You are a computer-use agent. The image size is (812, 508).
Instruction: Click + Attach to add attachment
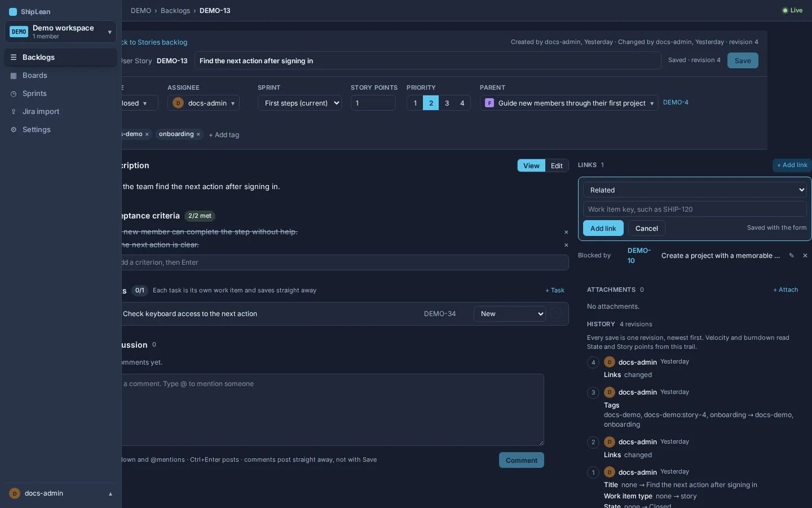785,290
